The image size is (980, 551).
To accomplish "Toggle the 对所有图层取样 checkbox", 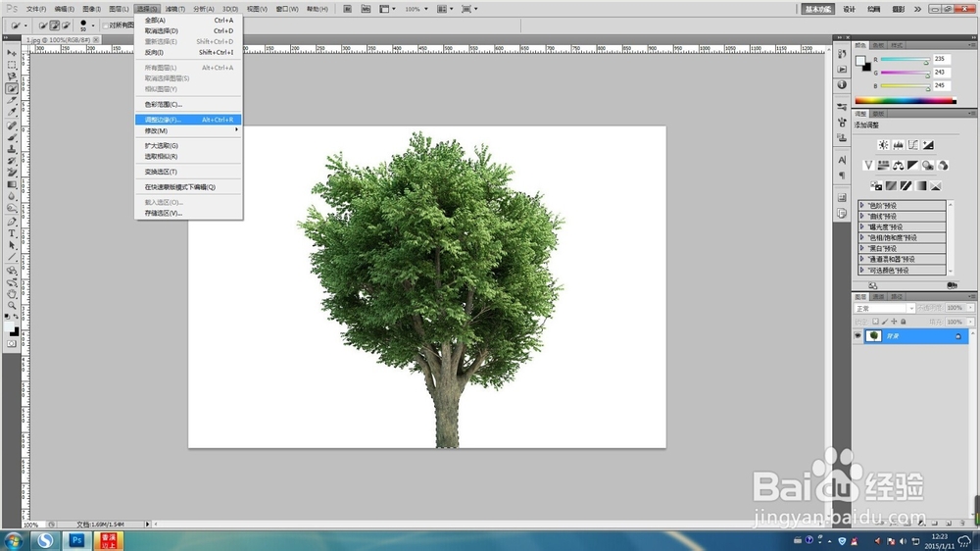I will coord(104,25).
